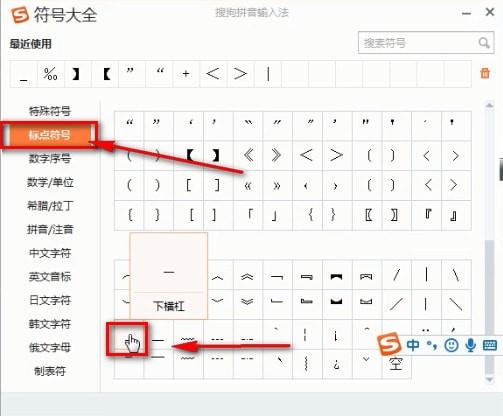Switch to the 特殊符号 category

point(50,111)
